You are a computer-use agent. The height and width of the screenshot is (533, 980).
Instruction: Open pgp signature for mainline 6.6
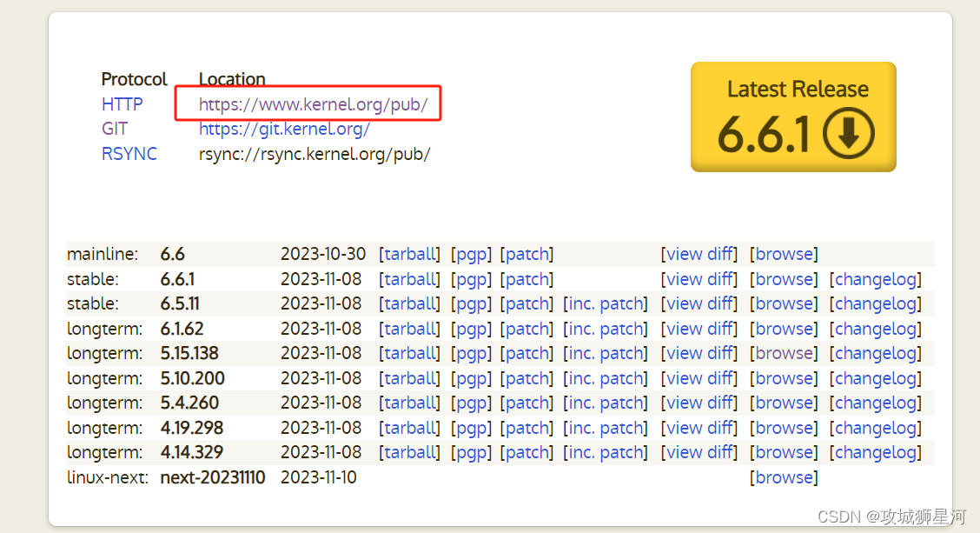tap(471, 254)
